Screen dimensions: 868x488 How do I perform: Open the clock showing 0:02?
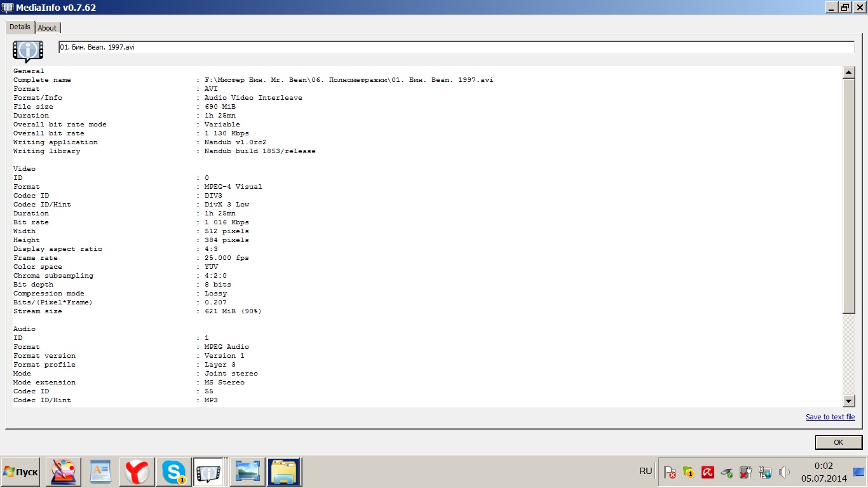824,472
